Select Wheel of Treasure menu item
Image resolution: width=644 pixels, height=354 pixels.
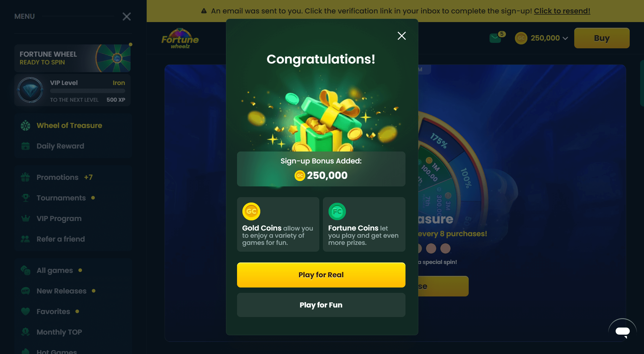pos(69,126)
